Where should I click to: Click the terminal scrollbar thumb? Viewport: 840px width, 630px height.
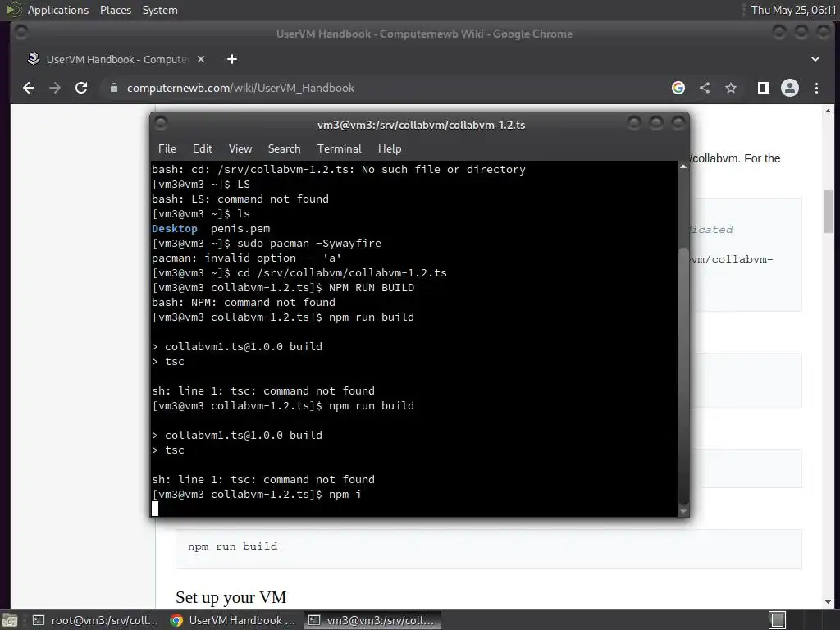point(683,375)
